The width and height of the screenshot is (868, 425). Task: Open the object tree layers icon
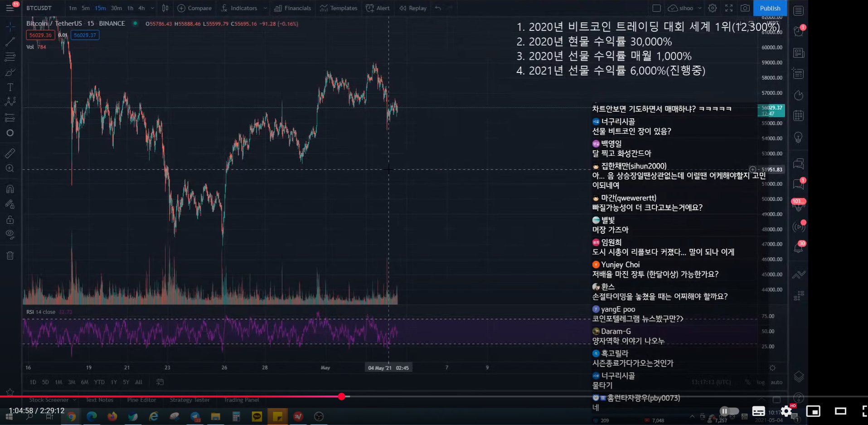click(x=799, y=377)
